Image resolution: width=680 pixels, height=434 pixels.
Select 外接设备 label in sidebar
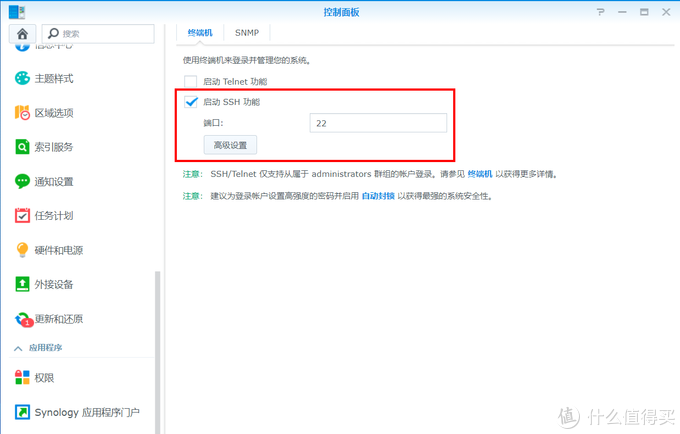pos(54,284)
